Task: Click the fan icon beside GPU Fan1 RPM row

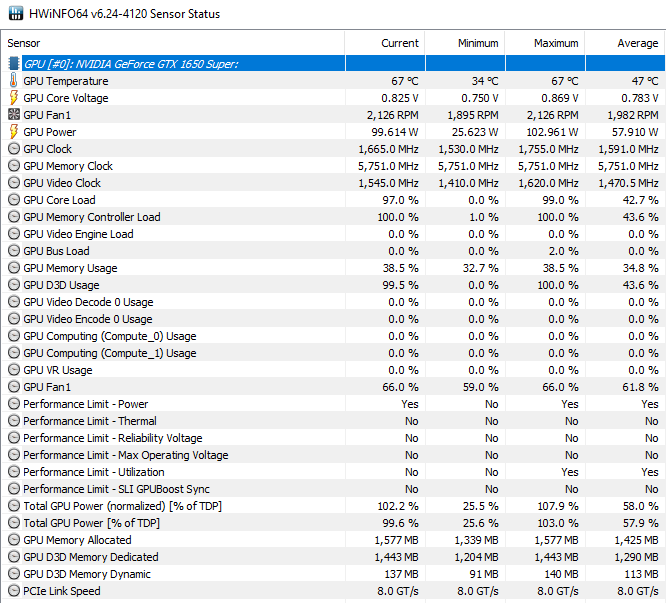Action: click(14, 114)
